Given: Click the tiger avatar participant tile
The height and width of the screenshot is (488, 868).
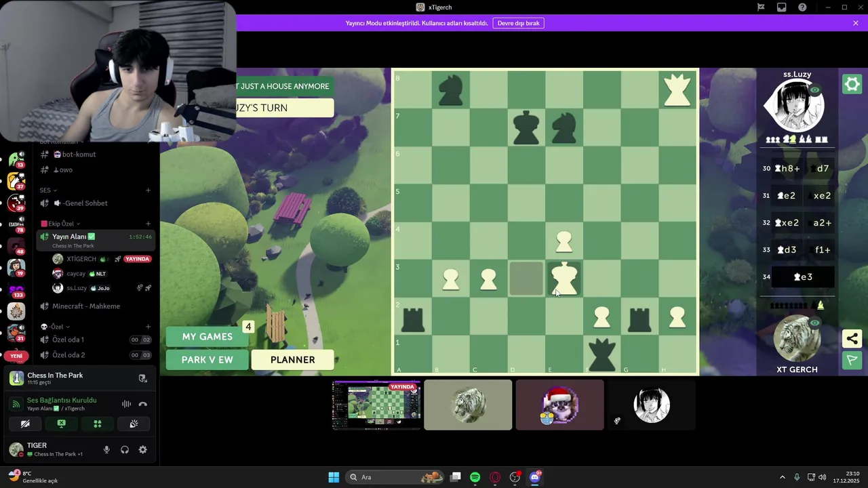Looking at the screenshot, I should (x=468, y=405).
